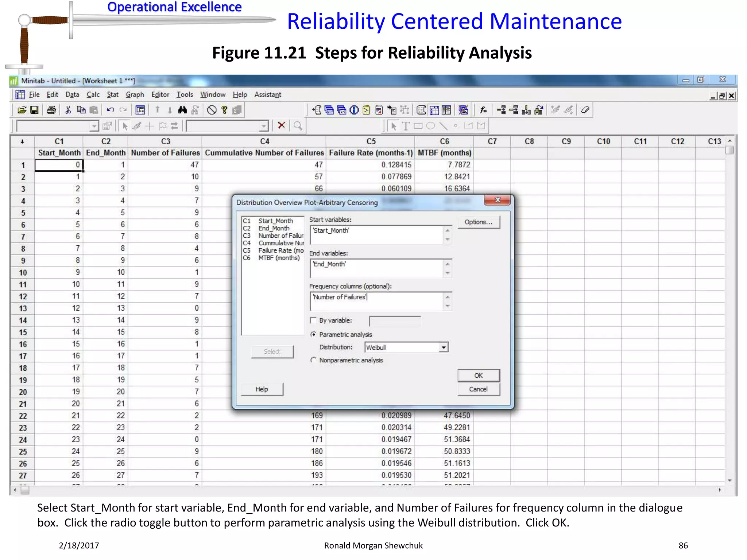Screen dimensions: 747x560
Task: Close the Distribution Overview Plot dialog
Action: pos(497,200)
